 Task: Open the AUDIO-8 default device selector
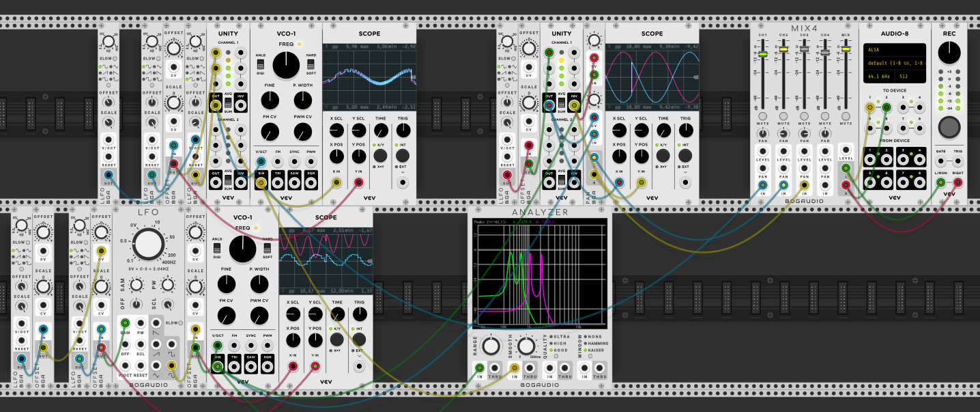[895, 64]
